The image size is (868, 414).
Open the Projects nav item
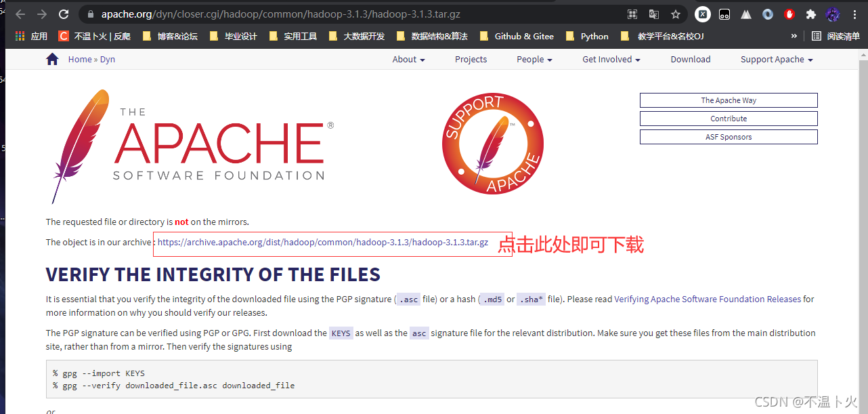471,60
